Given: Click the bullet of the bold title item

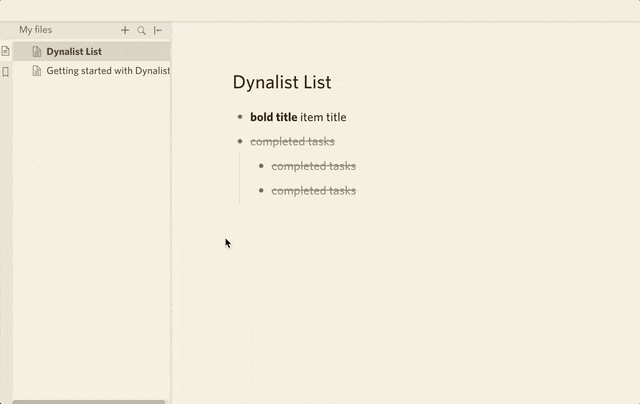Looking at the screenshot, I should pyautogui.click(x=240, y=117).
